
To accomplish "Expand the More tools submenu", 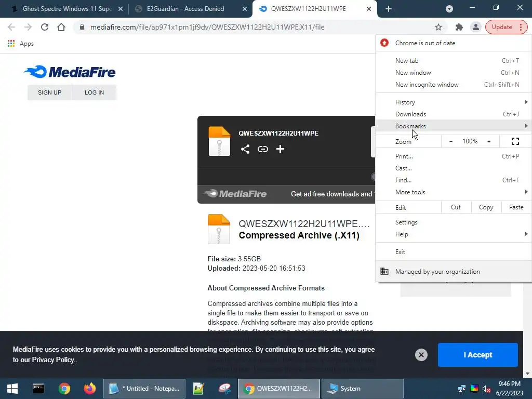I will 454,192.
